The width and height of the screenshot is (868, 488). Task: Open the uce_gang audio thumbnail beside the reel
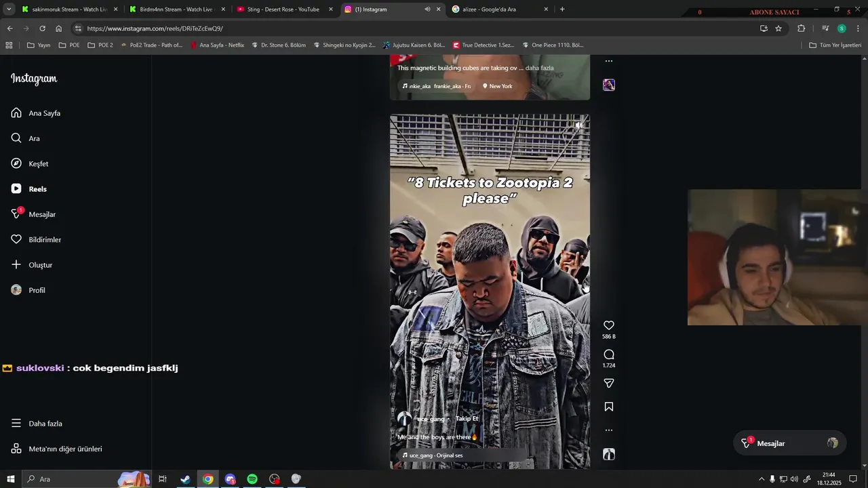tap(609, 455)
